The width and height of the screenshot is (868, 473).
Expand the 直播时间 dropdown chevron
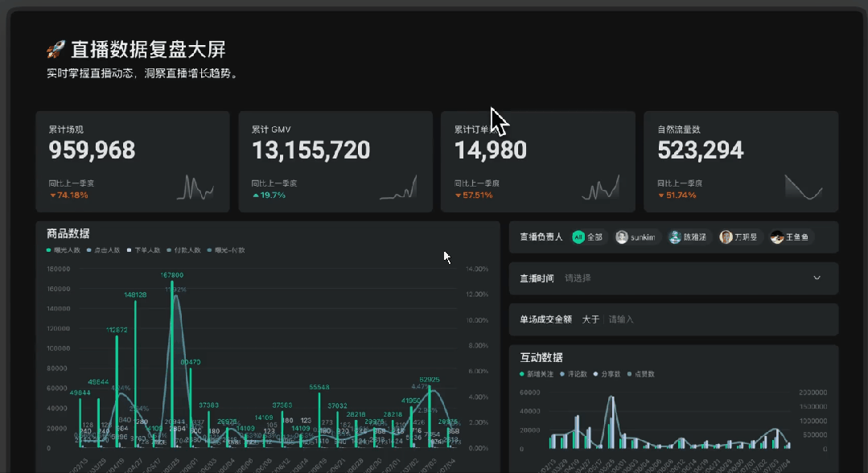[x=817, y=278]
